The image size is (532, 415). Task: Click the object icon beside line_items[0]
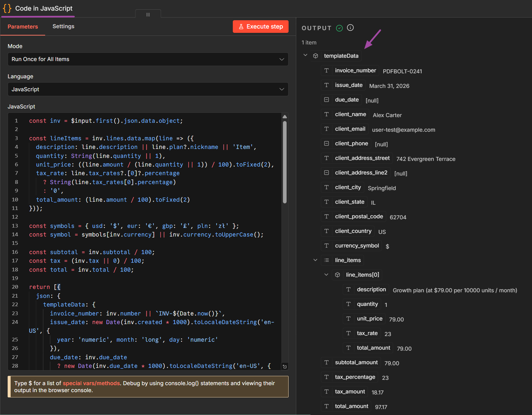337,275
